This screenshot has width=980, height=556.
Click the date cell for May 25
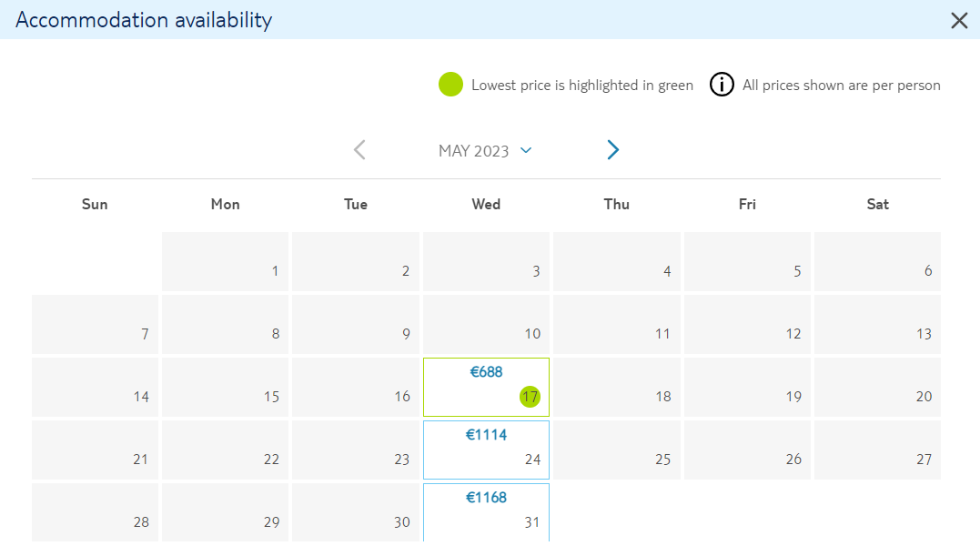pos(617,450)
